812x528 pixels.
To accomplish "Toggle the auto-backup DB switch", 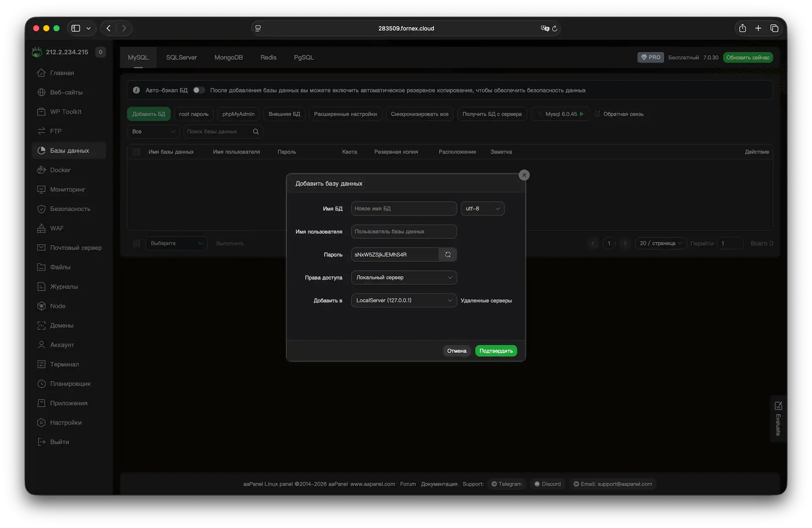I will click(199, 90).
